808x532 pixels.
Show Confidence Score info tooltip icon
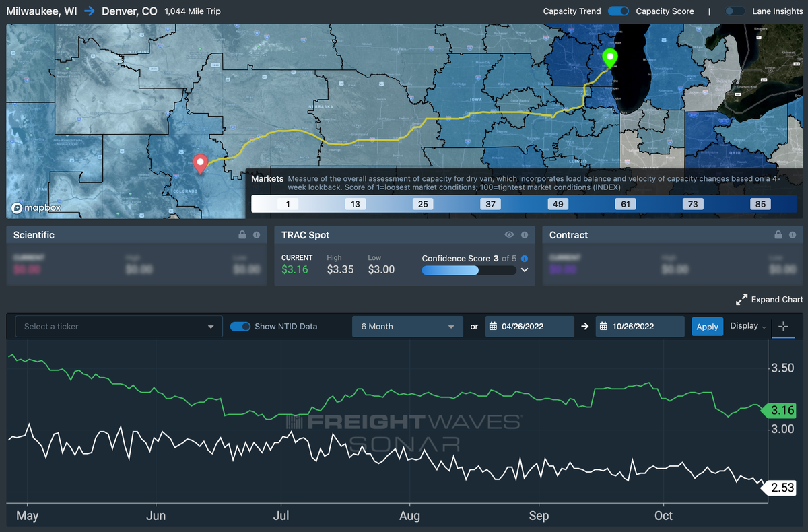point(525,259)
